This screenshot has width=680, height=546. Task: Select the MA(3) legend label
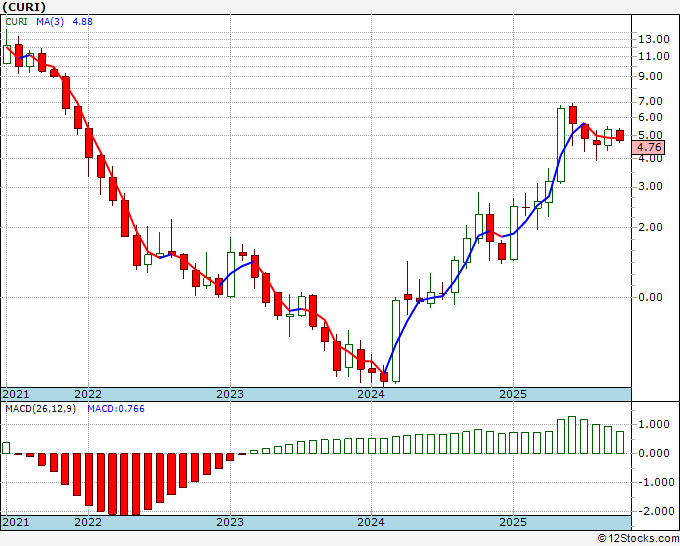pos(50,21)
